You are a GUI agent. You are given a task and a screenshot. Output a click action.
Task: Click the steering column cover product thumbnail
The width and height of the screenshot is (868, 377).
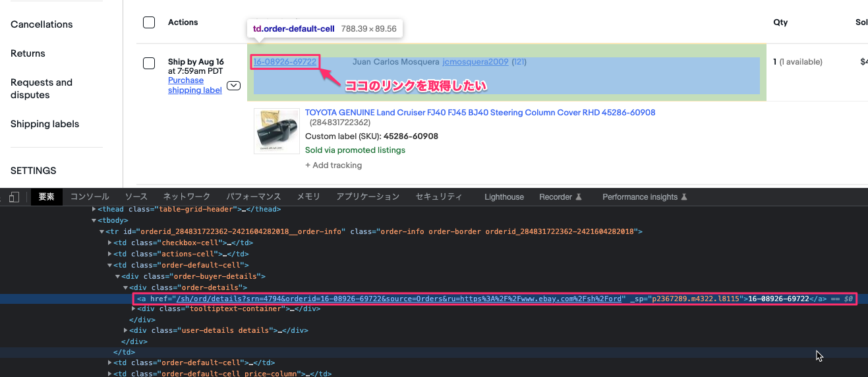[276, 131]
